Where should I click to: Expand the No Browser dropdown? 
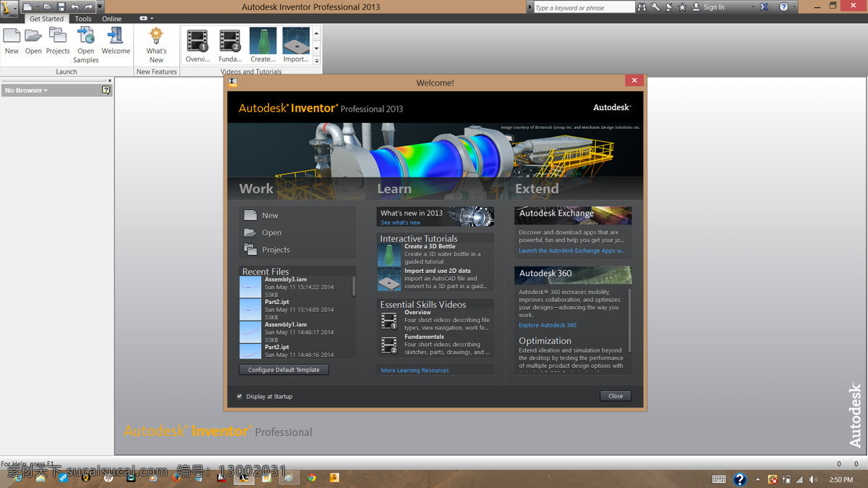(x=26, y=91)
